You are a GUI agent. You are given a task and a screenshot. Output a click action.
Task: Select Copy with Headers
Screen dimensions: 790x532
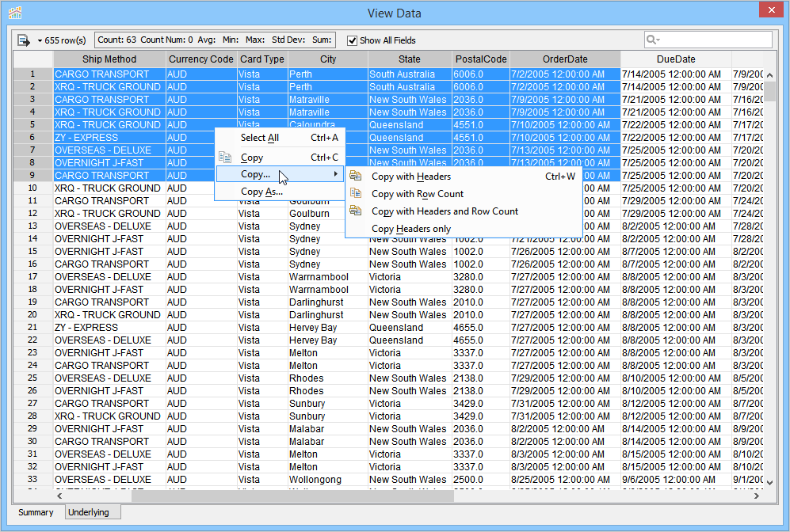pyautogui.click(x=464, y=177)
